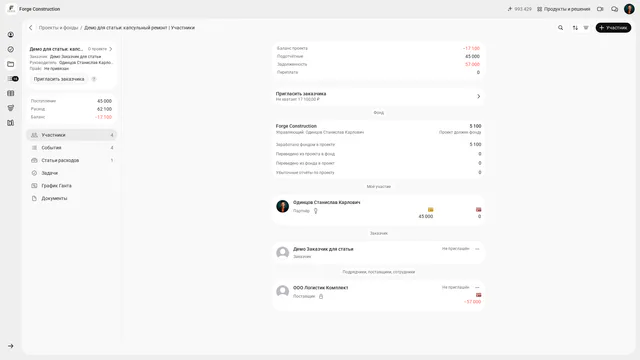640x360 pixels.
Task: Click Демо Заказчик для статьи avatar
Action: point(282,253)
